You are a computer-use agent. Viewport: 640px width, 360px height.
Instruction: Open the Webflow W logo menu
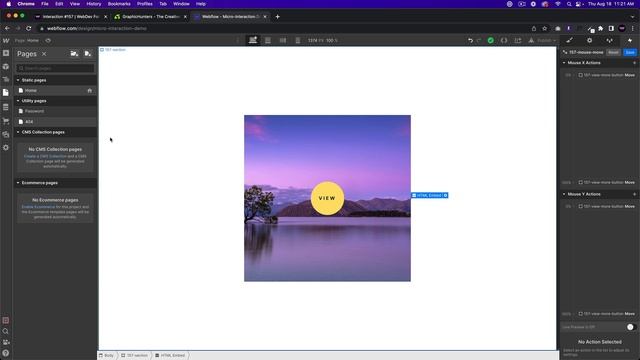6,40
